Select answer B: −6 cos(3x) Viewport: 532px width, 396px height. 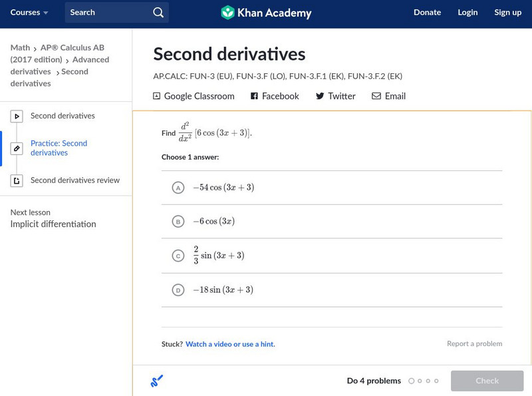tap(332, 222)
